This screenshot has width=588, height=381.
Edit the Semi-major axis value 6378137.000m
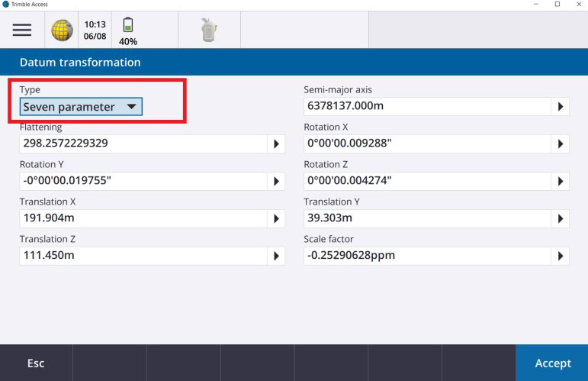point(428,107)
